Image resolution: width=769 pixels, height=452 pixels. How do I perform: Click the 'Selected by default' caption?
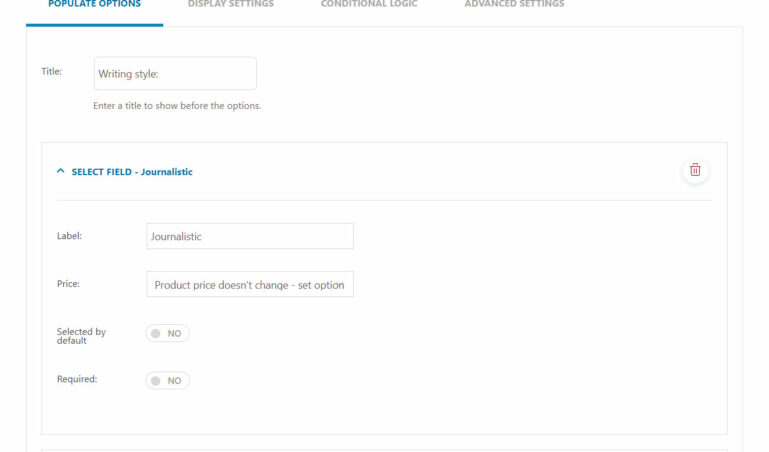(81, 336)
